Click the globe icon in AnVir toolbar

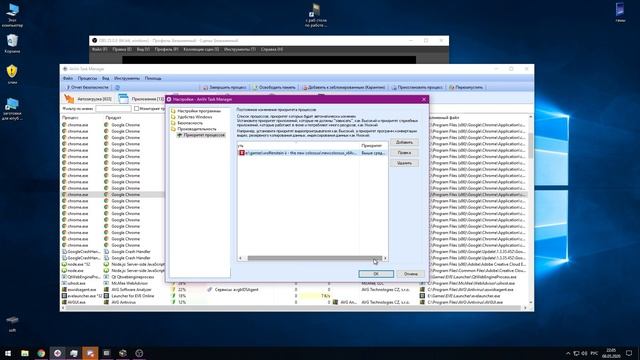click(x=117, y=87)
